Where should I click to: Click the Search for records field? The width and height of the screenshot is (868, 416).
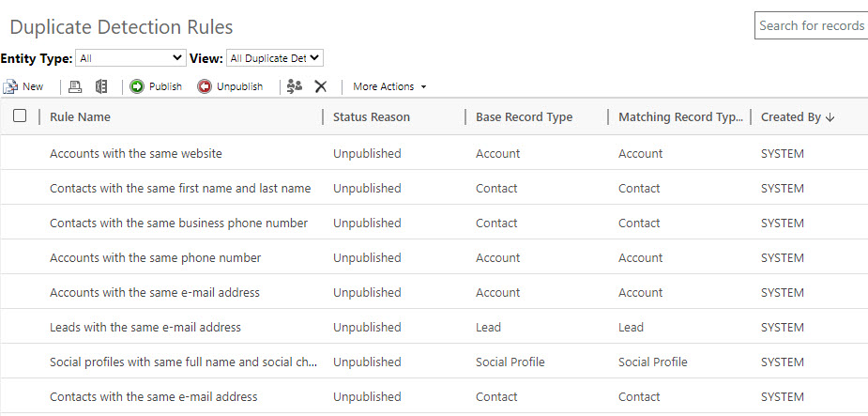coord(812,25)
